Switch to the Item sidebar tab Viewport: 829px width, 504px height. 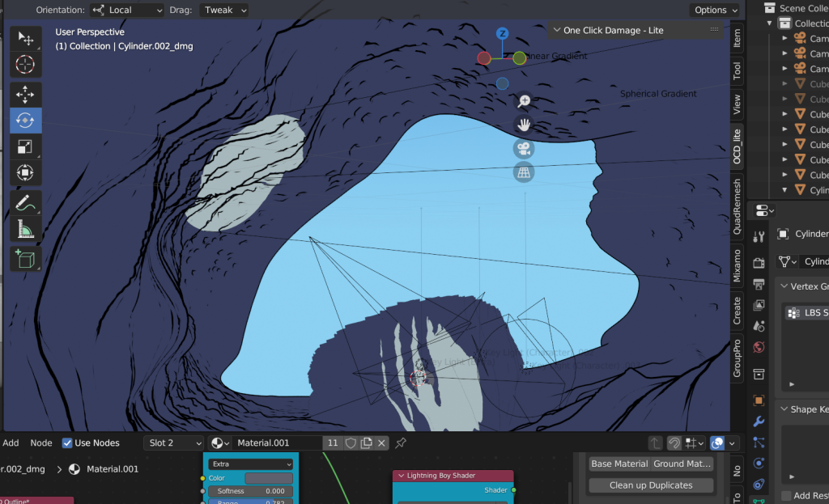tap(737, 39)
